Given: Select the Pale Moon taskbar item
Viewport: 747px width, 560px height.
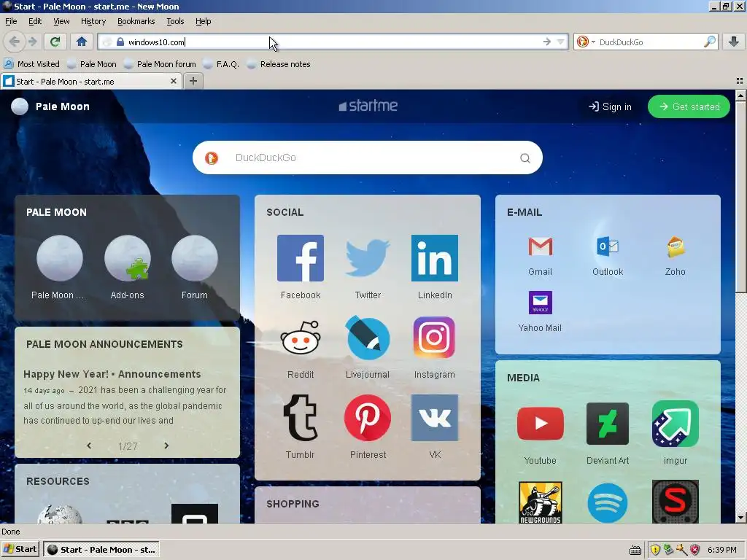Looking at the screenshot, I should (x=101, y=550).
